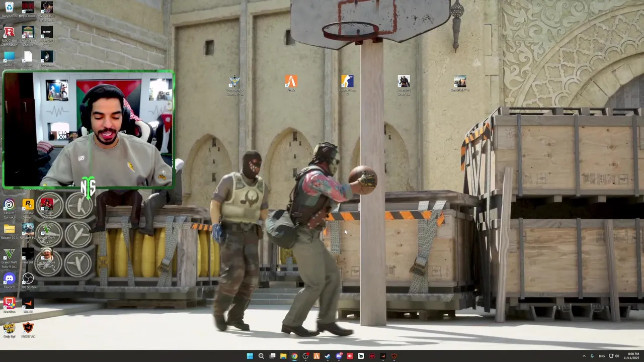The height and width of the screenshot is (362, 644).
Task: Open File Explorer from the taskbar
Action: [x=283, y=356]
